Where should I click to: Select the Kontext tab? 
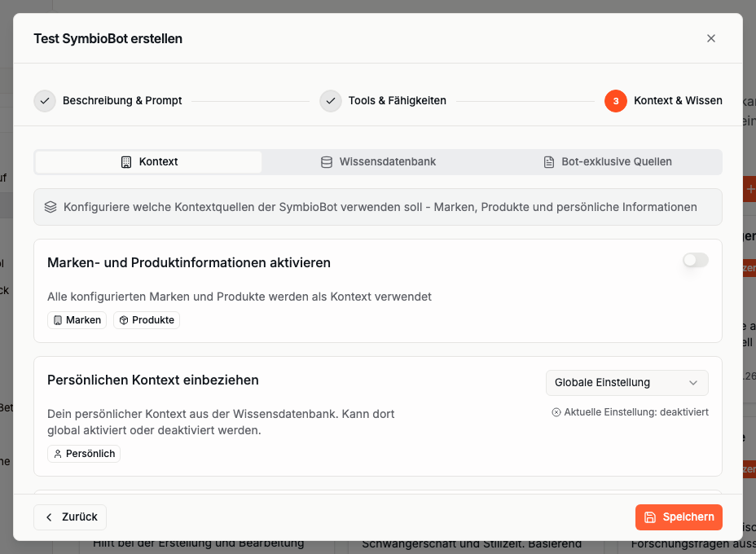pos(148,162)
